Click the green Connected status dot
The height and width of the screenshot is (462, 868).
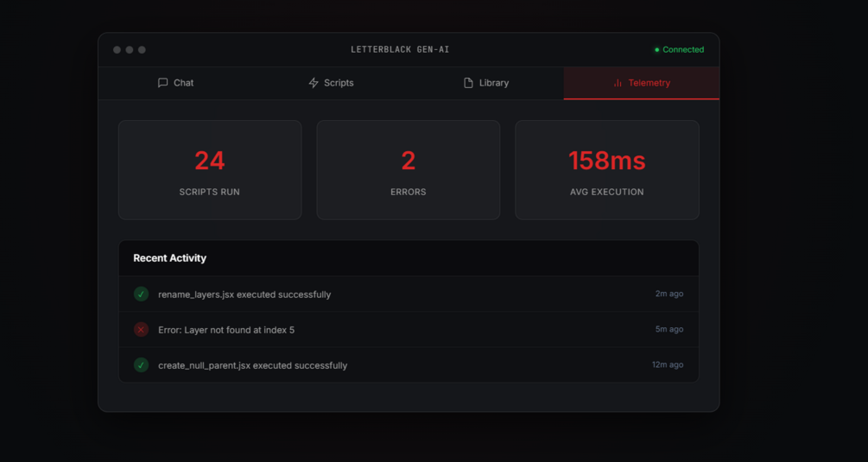(x=657, y=50)
